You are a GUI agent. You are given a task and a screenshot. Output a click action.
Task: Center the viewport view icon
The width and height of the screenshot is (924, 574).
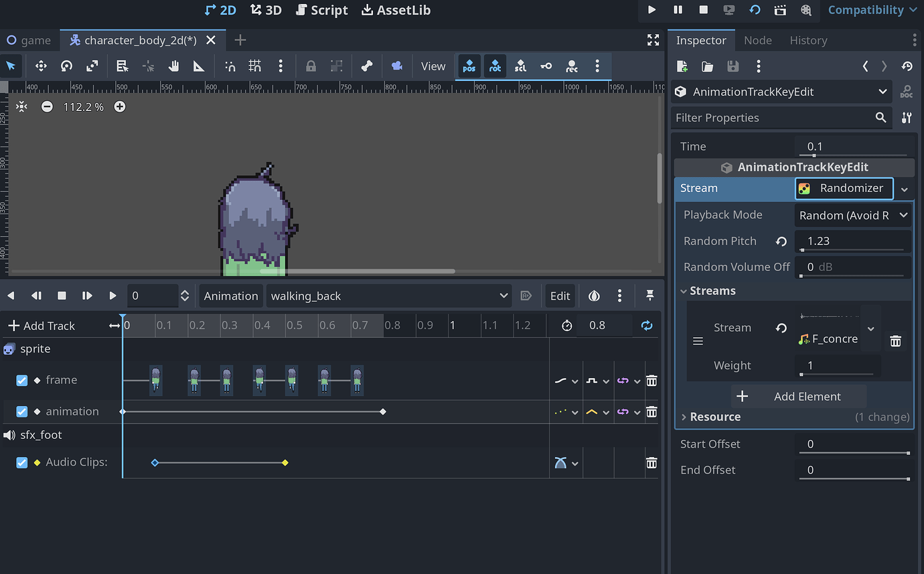pos(21,106)
